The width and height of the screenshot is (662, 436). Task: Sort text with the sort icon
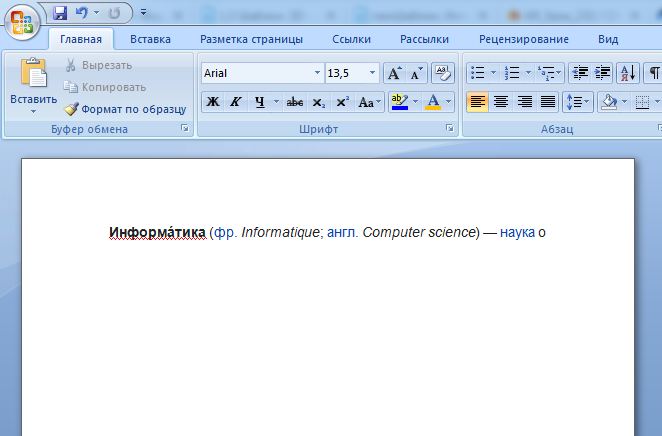coord(628,73)
